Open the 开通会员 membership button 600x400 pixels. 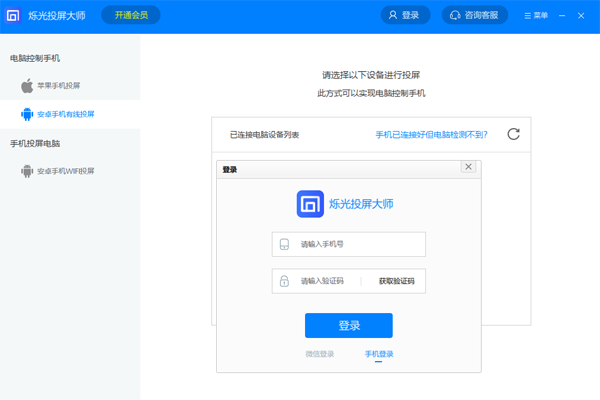(x=131, y=15)
